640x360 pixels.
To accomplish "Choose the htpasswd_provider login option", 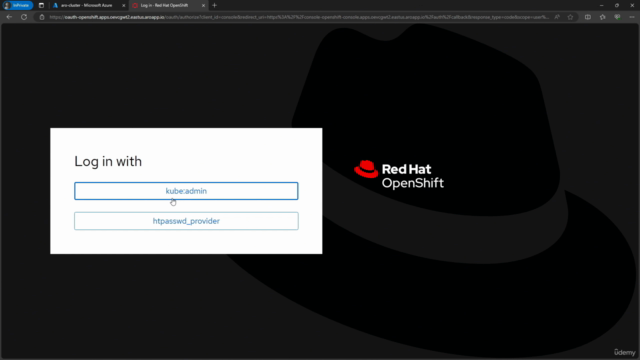I will click(186, 221).
